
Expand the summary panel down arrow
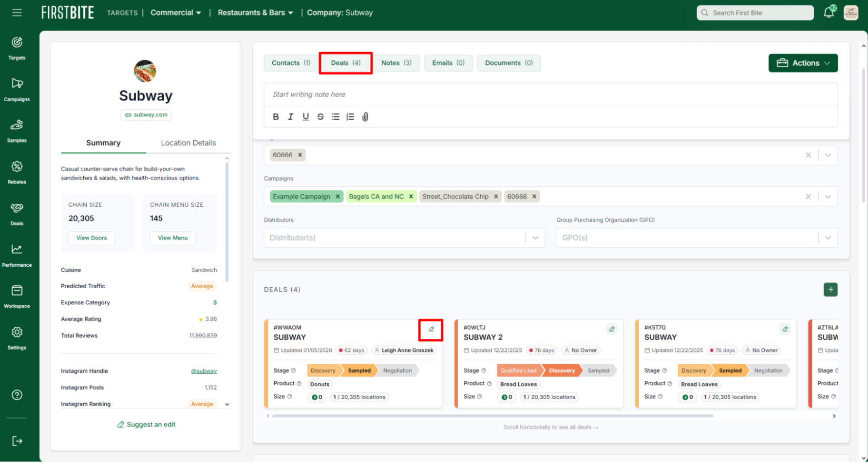pos(227,405)
